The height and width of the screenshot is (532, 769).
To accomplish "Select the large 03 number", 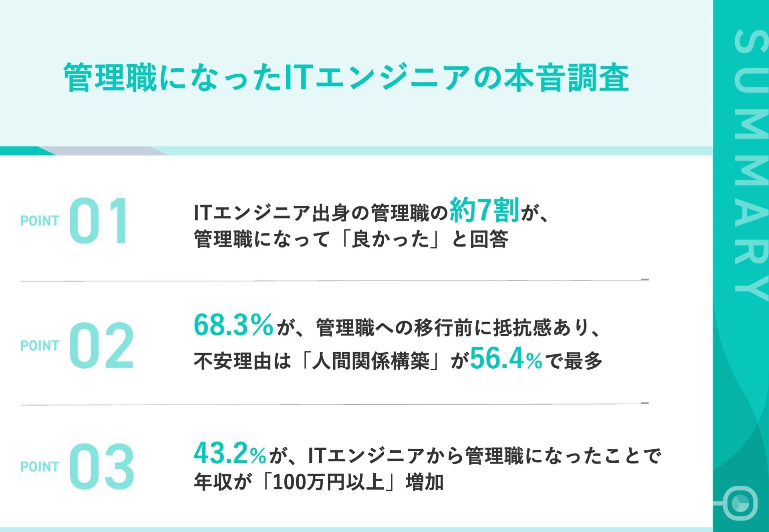I will [x=102, y=467].
